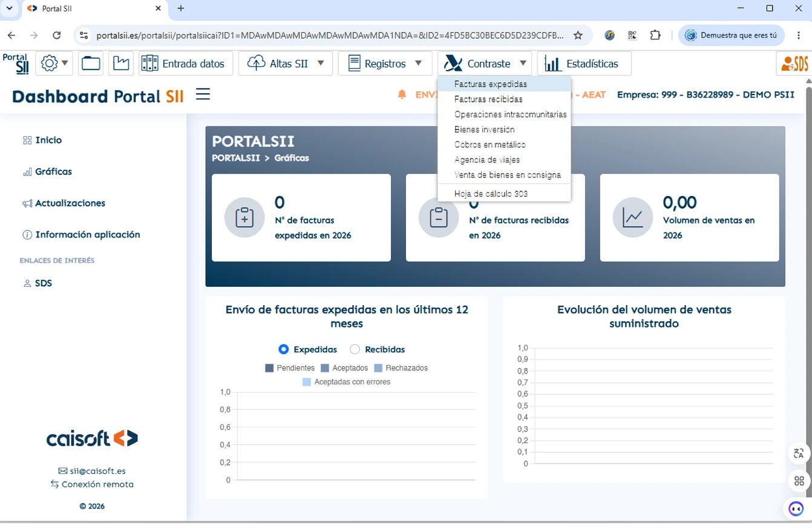Select Cobros en metálico menu entry
812x529 pixels.
[504, 145]
